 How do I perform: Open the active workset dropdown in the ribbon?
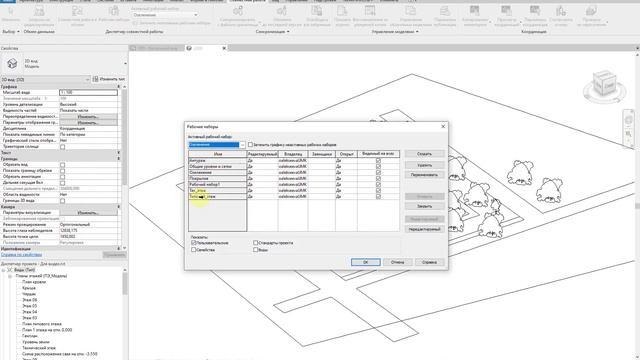tap(196, 15)
